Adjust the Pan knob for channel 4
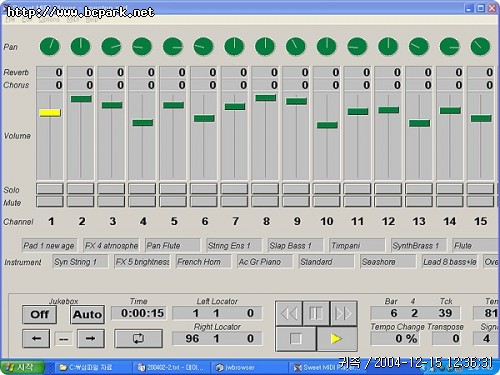This screenshot has height=375, width=500. (142, 46)
